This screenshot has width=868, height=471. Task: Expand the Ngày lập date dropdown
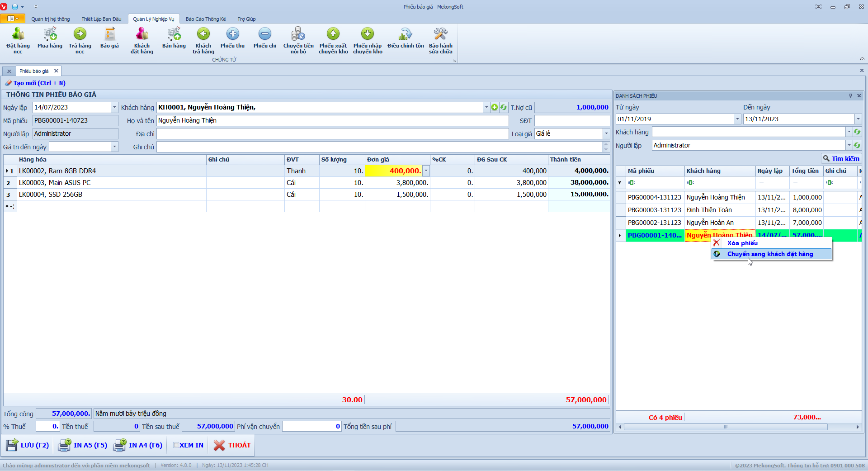[114, 107]
